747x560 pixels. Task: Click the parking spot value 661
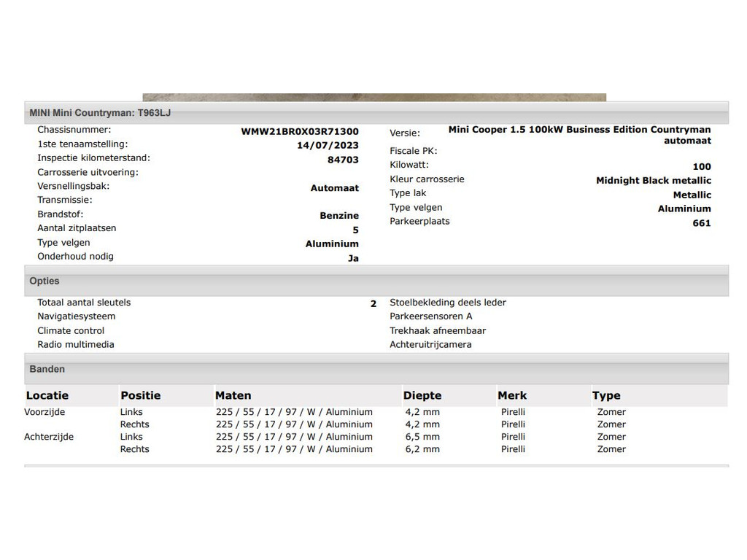pyautogui.click(x=702, y=223)
